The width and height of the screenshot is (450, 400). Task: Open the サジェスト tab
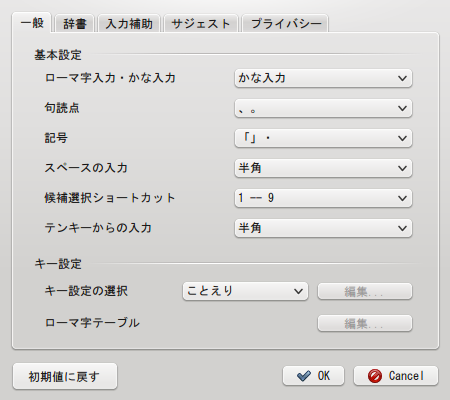click(201, 24)
